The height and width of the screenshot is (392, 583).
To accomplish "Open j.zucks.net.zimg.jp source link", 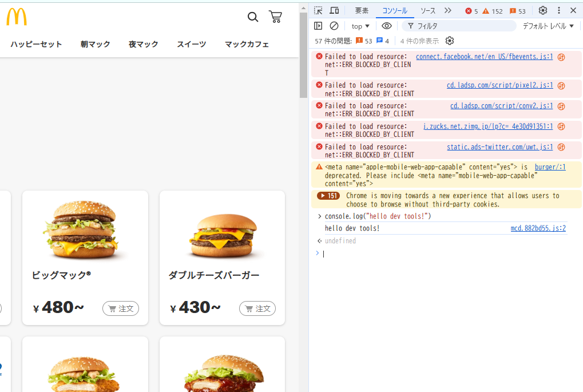I will (488, 126).
